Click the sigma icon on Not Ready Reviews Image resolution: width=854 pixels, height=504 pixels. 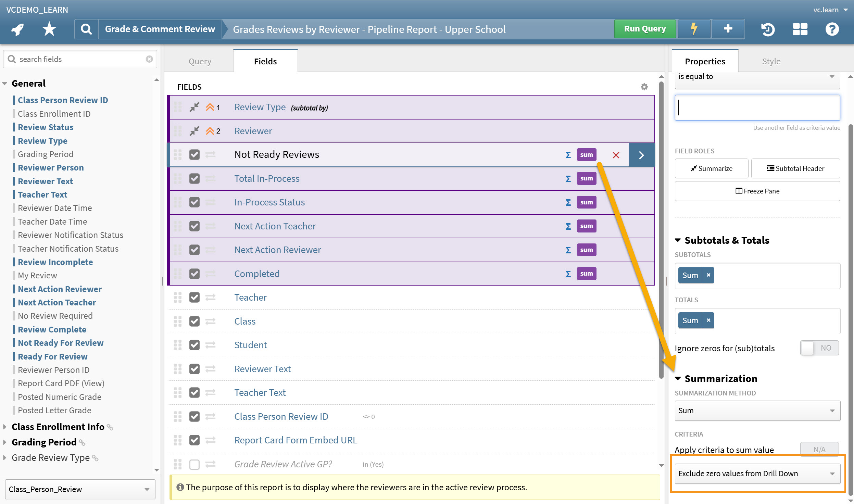pyautogui.click(x=568, y=155)
